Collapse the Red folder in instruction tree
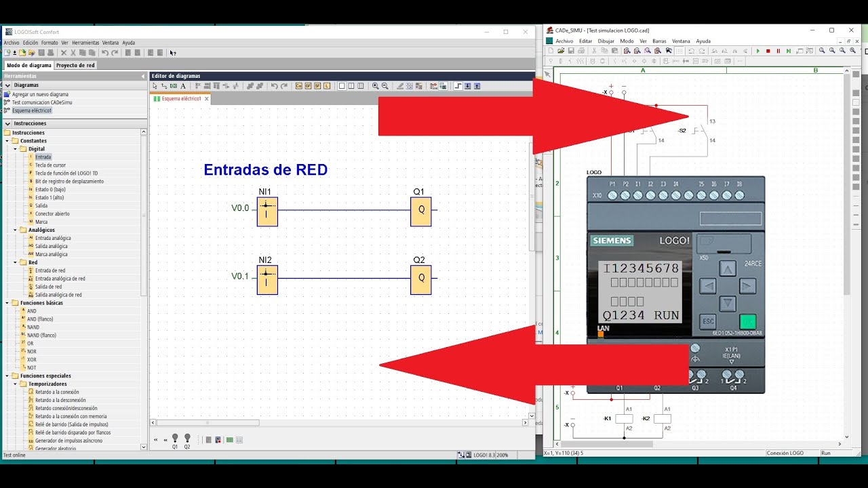Screen dimensions: 868x488 (15, 262)
